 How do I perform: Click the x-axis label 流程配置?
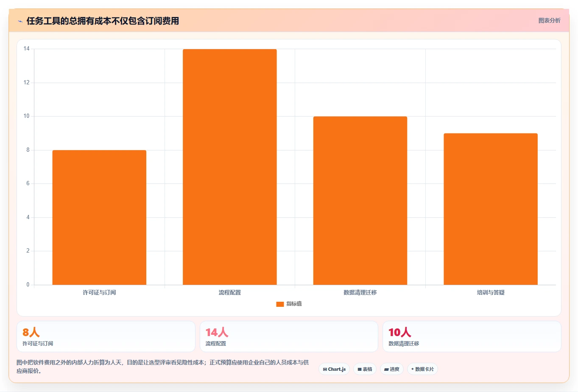coord(230,292)
